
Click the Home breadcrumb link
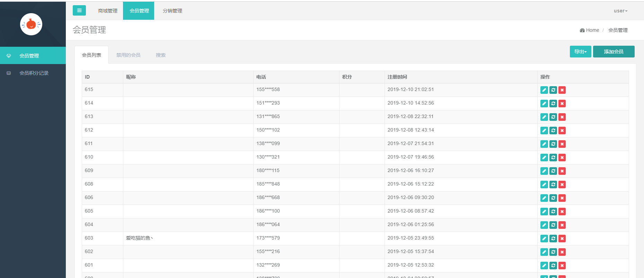click(590, 30)
